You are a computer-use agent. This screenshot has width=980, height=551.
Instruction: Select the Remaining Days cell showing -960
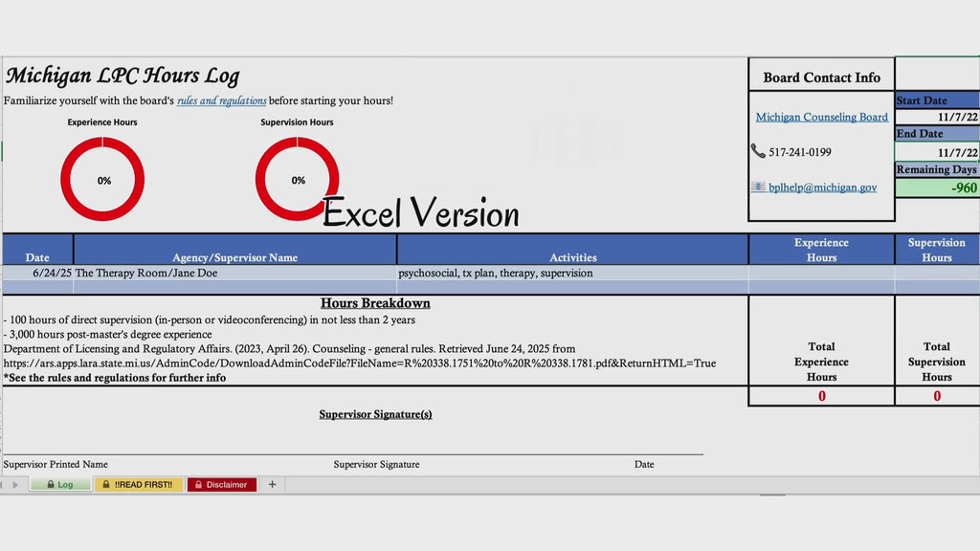click(937, 188)
